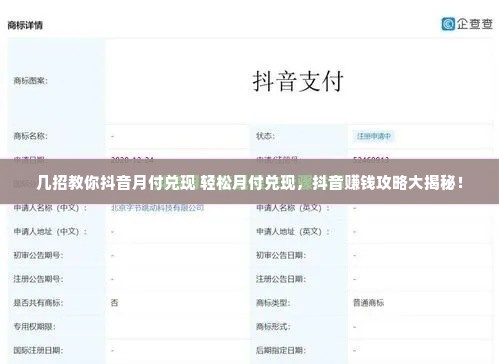The image size is (499, 364).
Task: Select the 商标名称 label
Action: point(30,136)
